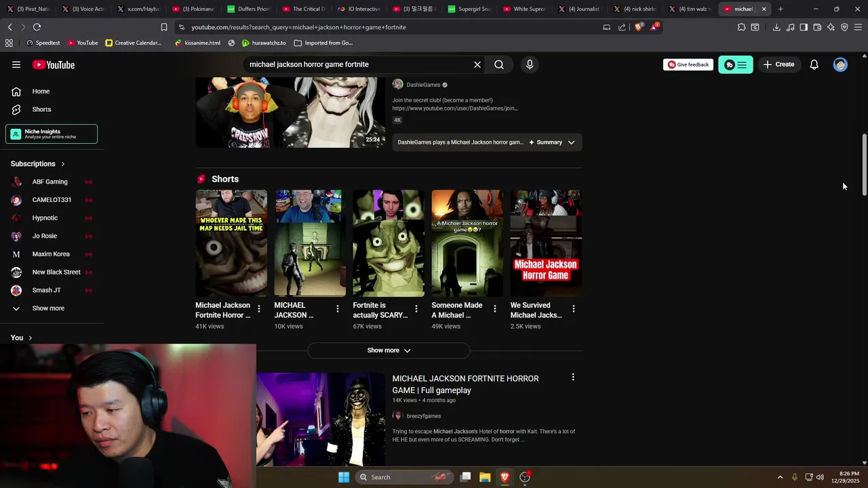Open Smash JT channel
The height and width of the screenshot is (488, 868).
click(46, 290)
